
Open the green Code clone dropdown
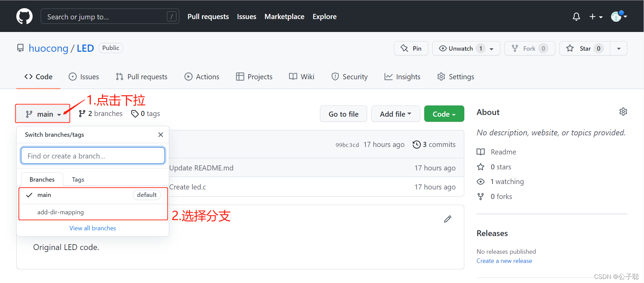click(444, 114)
